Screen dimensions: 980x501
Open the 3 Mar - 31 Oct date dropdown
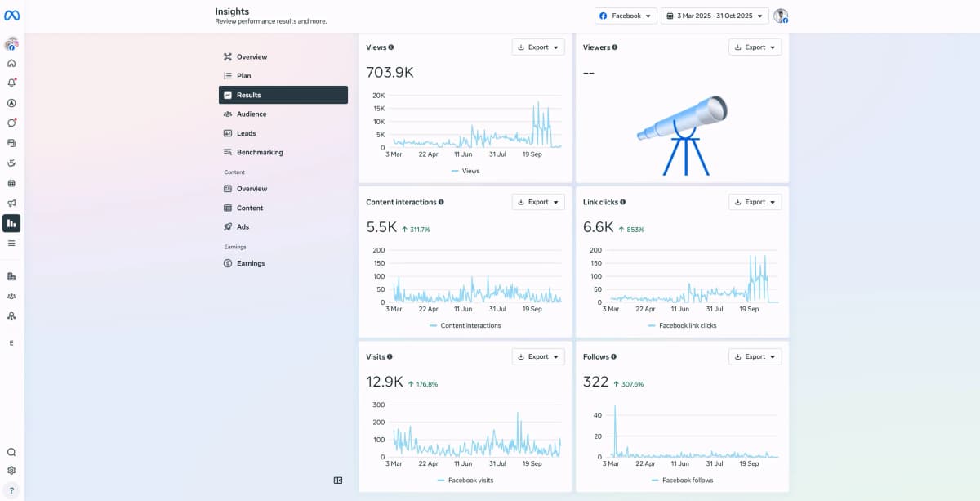click(x=715, y=15)
